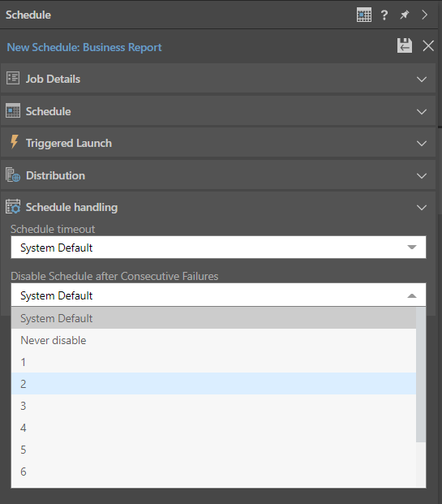442x504 pixels.
Task: Save and close the new schedule
Action: click(x=405, y=45)
